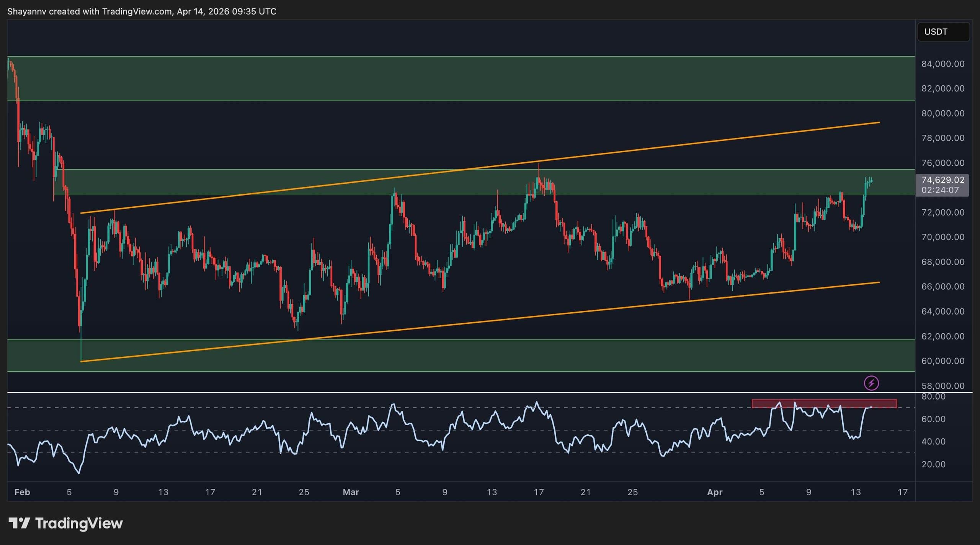Image resolution: width=980 pixels, height=545 pixels.
Task: Click the Apr label on time axis
Action: [x=714, y=492]
